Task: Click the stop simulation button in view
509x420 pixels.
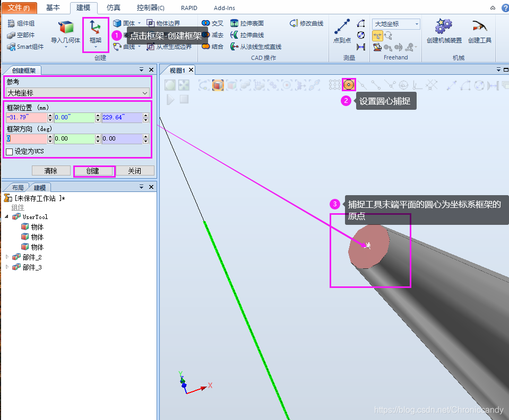Action: click(x=184, y=99)
